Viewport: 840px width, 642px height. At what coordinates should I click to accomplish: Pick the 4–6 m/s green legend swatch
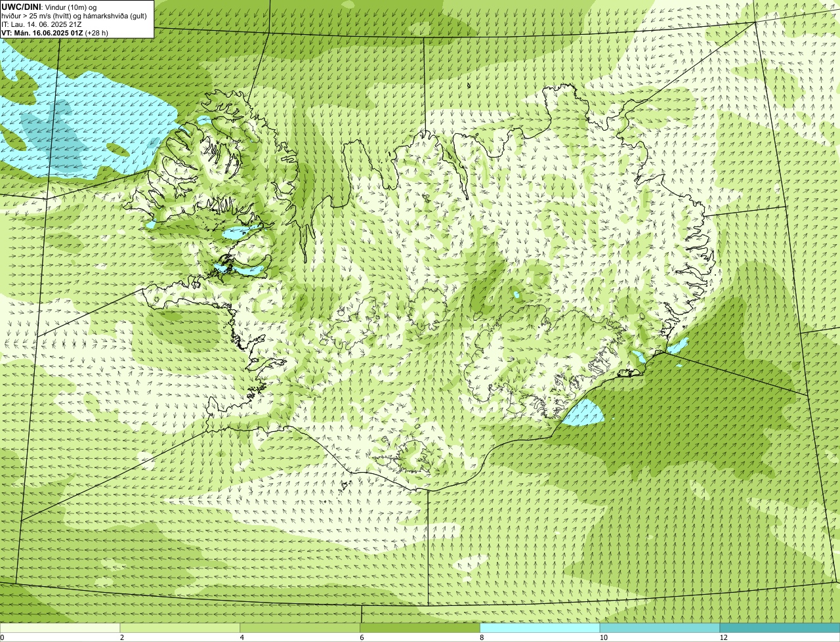pos(300,628)
